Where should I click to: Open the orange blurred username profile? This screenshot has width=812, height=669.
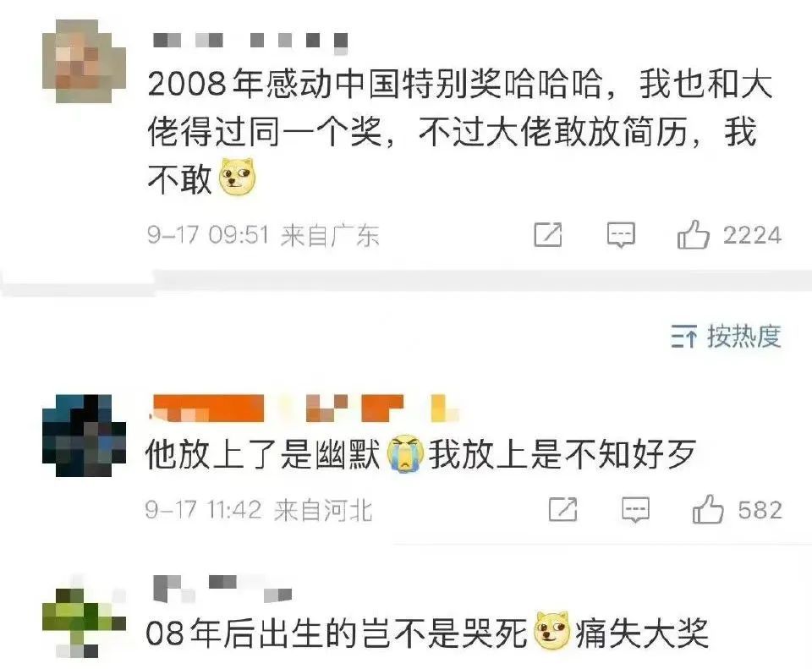tap(304, 408)
